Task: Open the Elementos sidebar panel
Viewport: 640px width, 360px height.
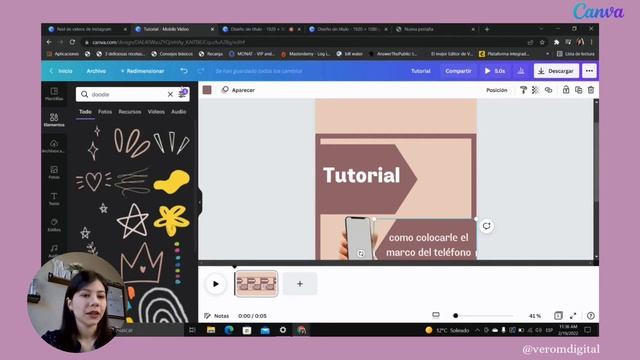Action: click(54, 120)
